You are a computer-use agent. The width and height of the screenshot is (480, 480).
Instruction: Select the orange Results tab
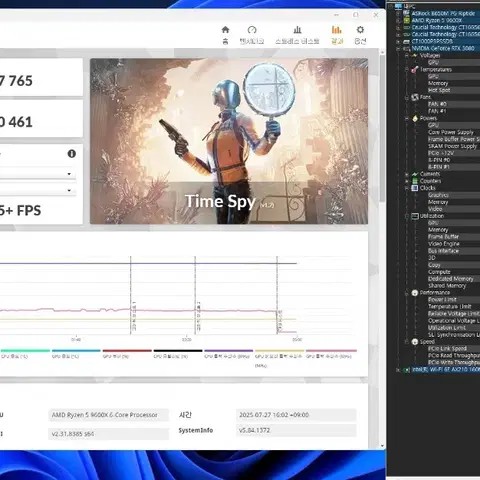click(337, 35)
